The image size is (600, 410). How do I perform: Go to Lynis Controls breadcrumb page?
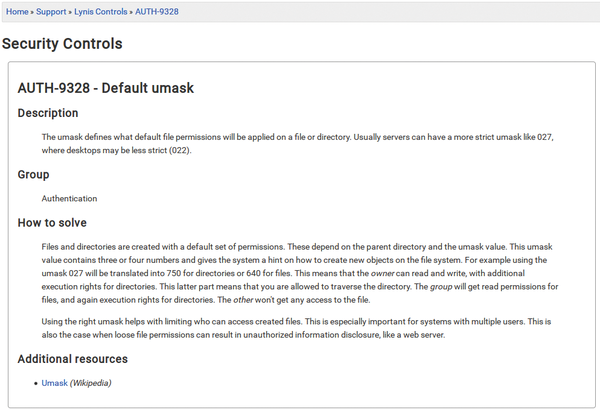tap(101, 12)
